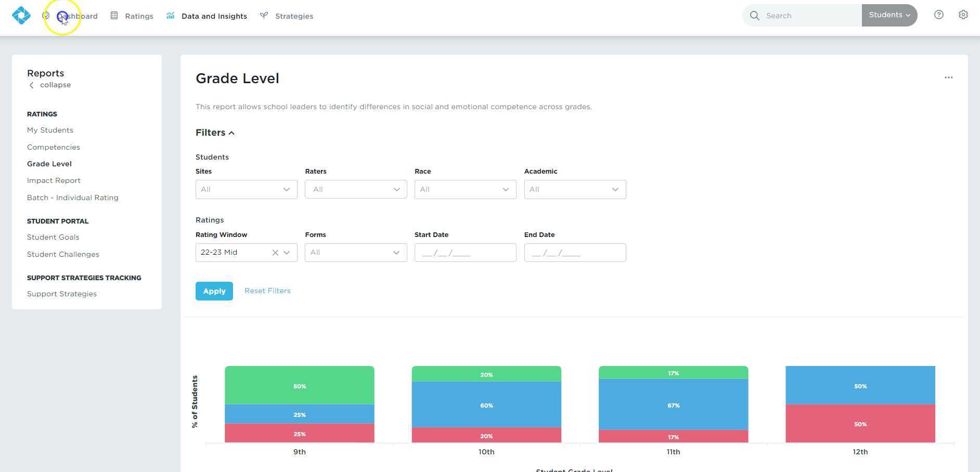
Task: Click the Reset Filters link
Action: click(x=267, y=291)
